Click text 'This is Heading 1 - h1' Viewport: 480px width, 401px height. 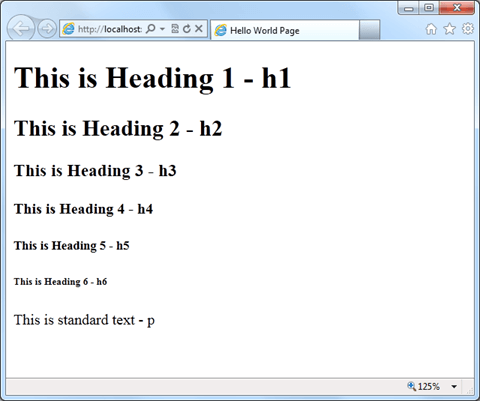point(153,78)
